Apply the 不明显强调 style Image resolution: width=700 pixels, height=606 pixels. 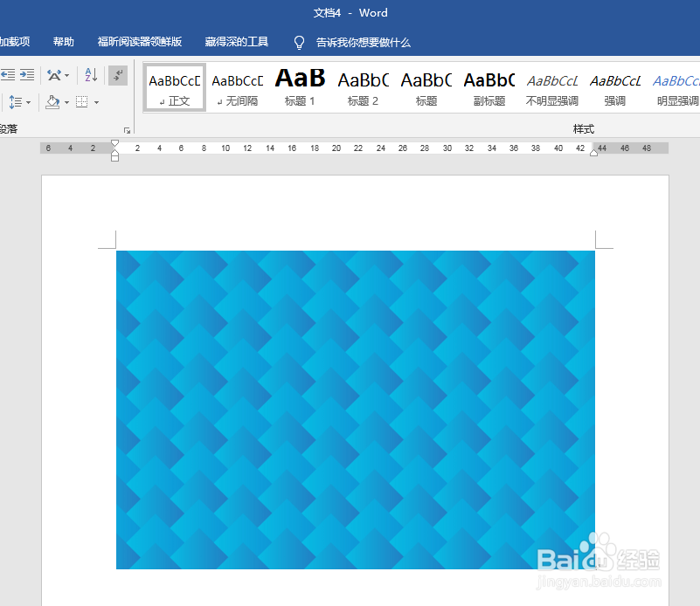552,87
